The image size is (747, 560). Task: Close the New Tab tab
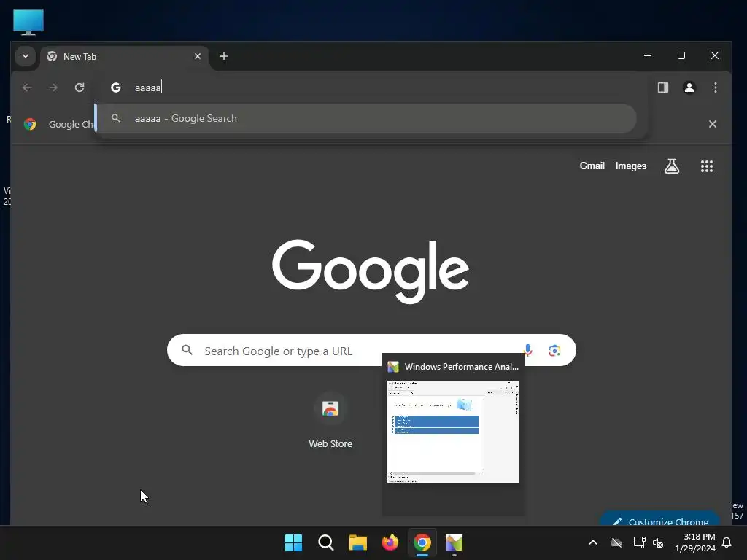click(198, 56)
